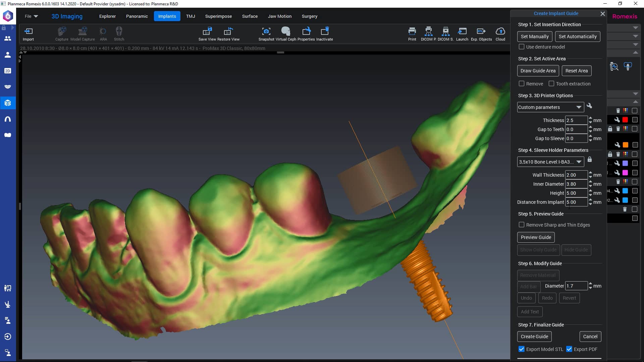The height and width of the screenshot is (362, 644).
Task: Uncheck Export PDF checkbox
Action: [x=569, y=349]
